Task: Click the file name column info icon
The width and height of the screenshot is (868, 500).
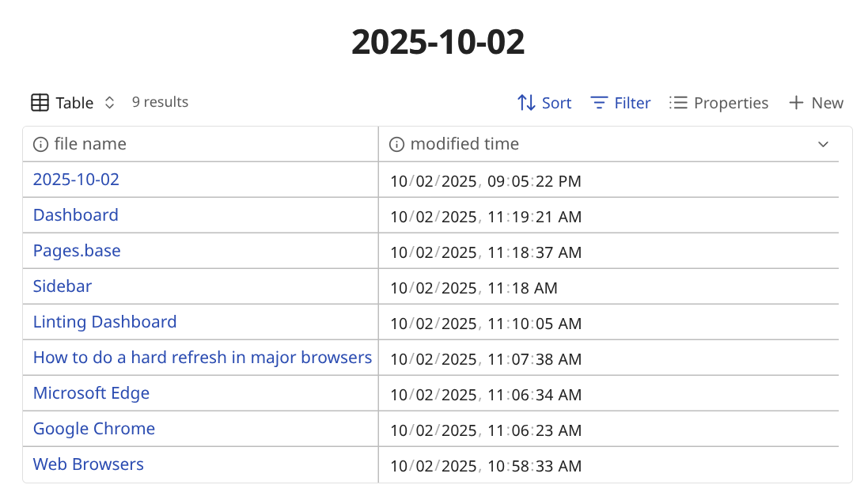Action: [x=40, y=144]
